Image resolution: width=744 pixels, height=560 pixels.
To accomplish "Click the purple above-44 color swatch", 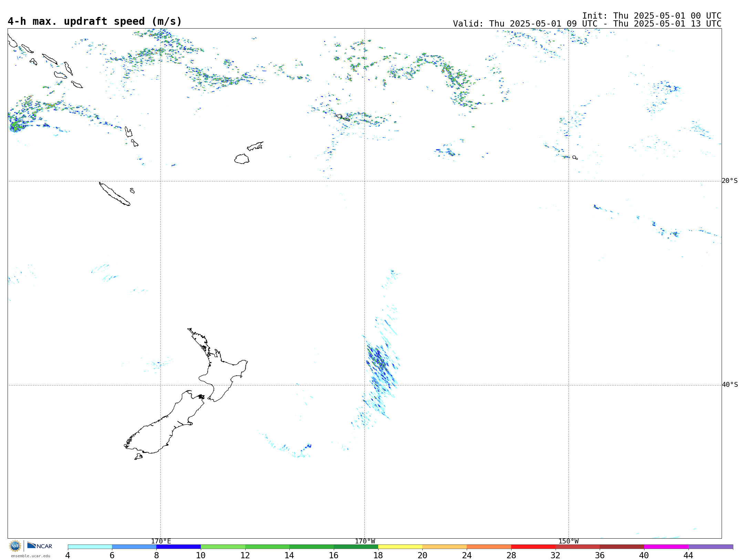I will coord(711,547).
